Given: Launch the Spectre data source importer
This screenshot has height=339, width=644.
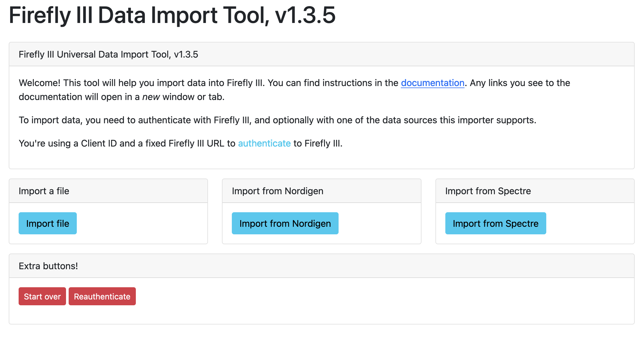Looking at the screenshot, I should coord(495,223).
